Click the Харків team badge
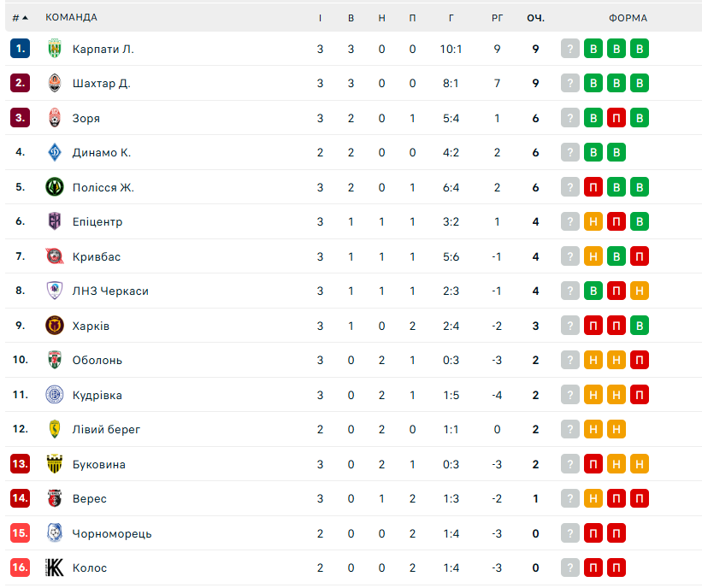Image resolution: width=702 pixels, height=588 pixels. click(55, 326)
